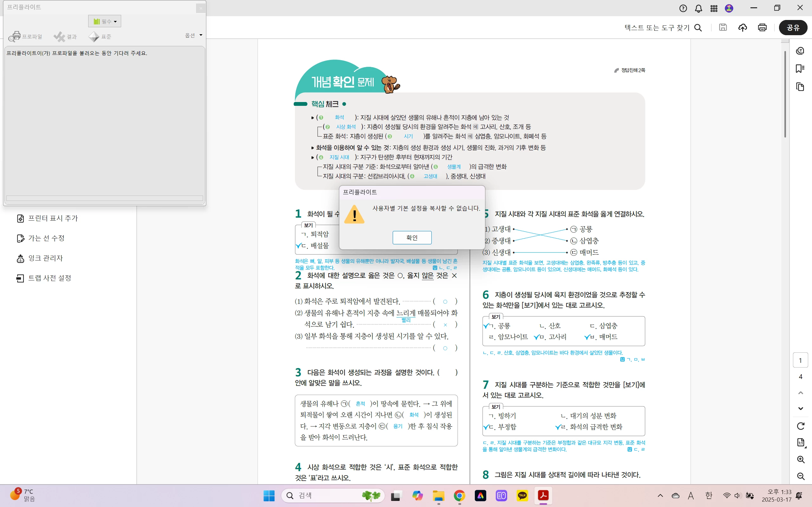
Task: Open 트랩 사전 설정 tool
Action: (50, 278)
